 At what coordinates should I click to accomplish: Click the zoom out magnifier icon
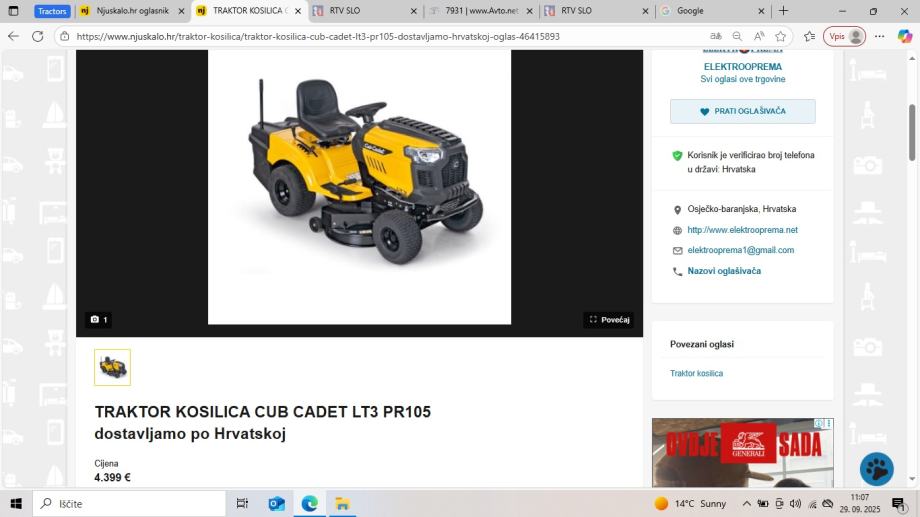coord(737,36)
